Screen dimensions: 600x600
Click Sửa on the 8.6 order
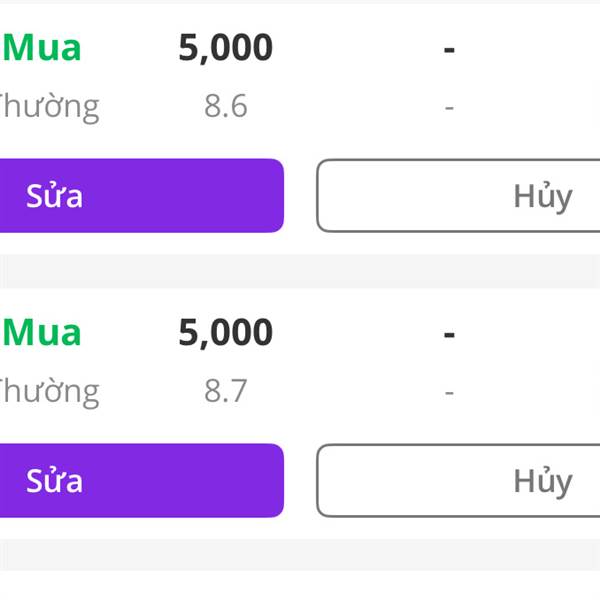140,196
